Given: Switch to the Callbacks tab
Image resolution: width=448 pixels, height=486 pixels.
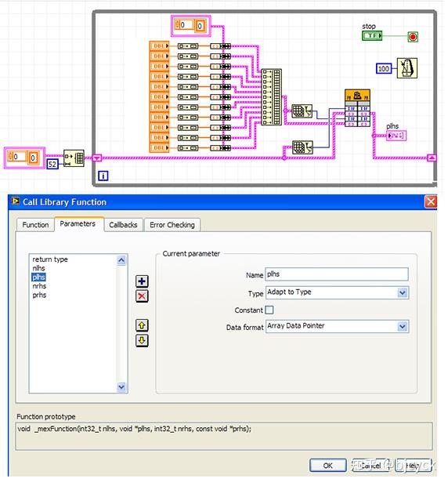Looking at the screenshot, I should point(123,225).
